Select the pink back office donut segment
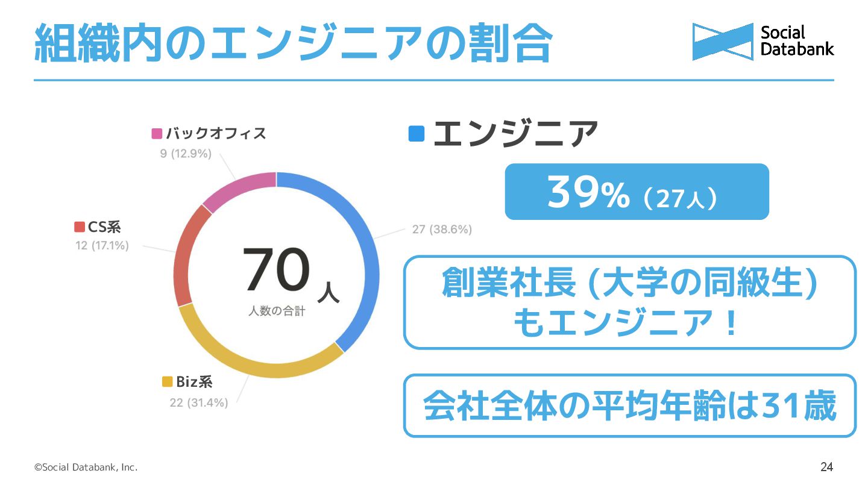 [x=238, y=187]
